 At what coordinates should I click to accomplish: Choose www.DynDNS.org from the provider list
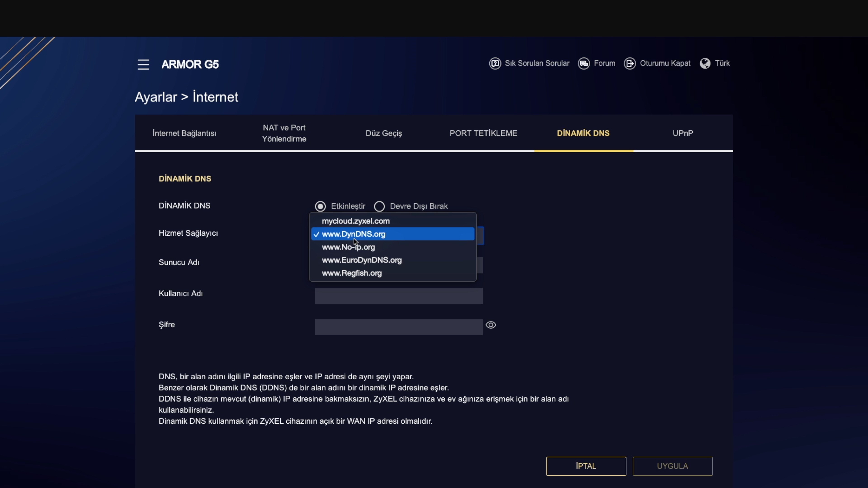click(x=393, y=234)
